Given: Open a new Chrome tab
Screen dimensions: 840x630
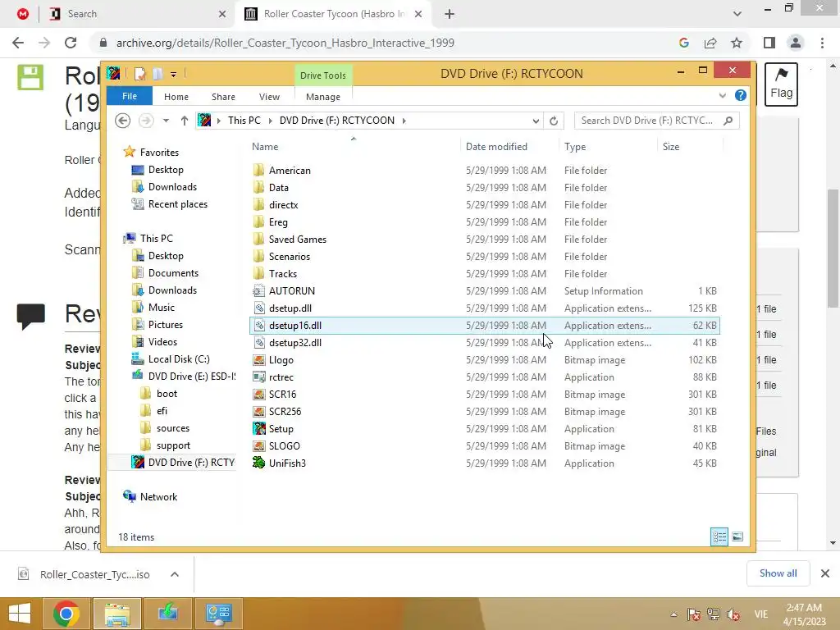Looking at the screenshot, I should pos(450,14).
